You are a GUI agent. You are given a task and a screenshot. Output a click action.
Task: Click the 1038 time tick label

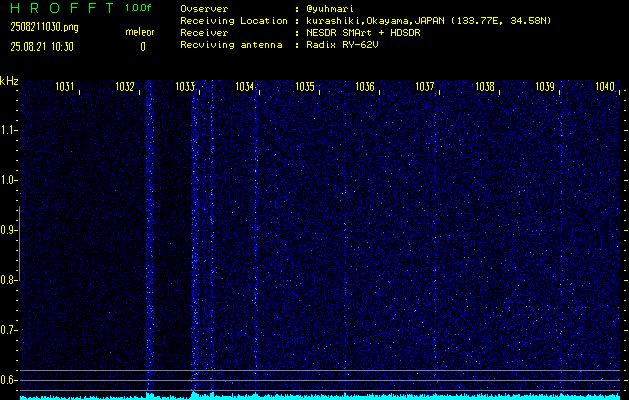point(485,86)
